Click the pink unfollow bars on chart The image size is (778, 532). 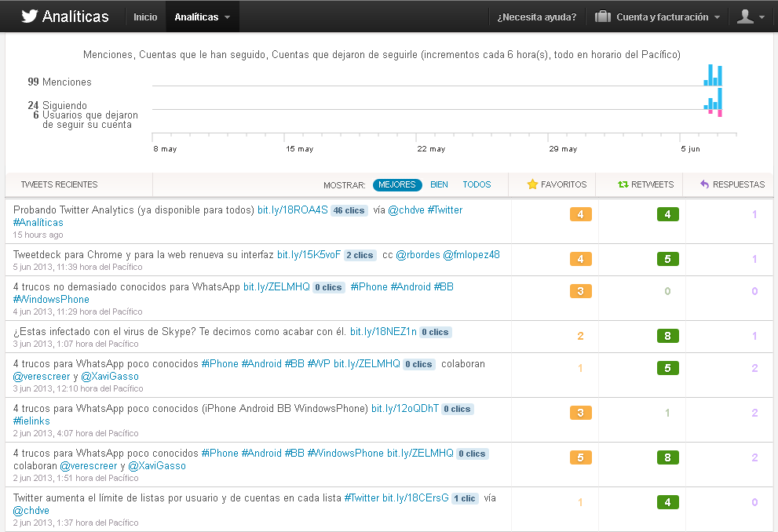(x=715, y=113)
